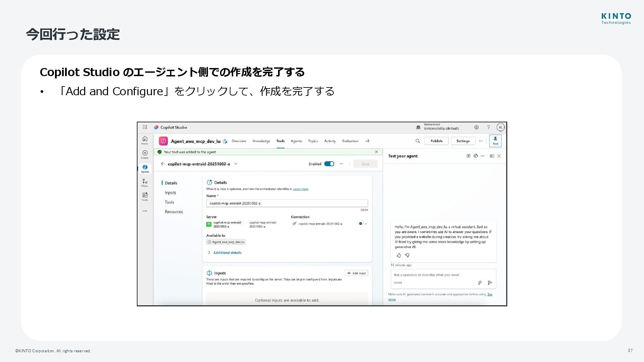Click the Create plus icon in sidebar
The height and width of the screenshot is (362, 644).
tap(145, 154)
